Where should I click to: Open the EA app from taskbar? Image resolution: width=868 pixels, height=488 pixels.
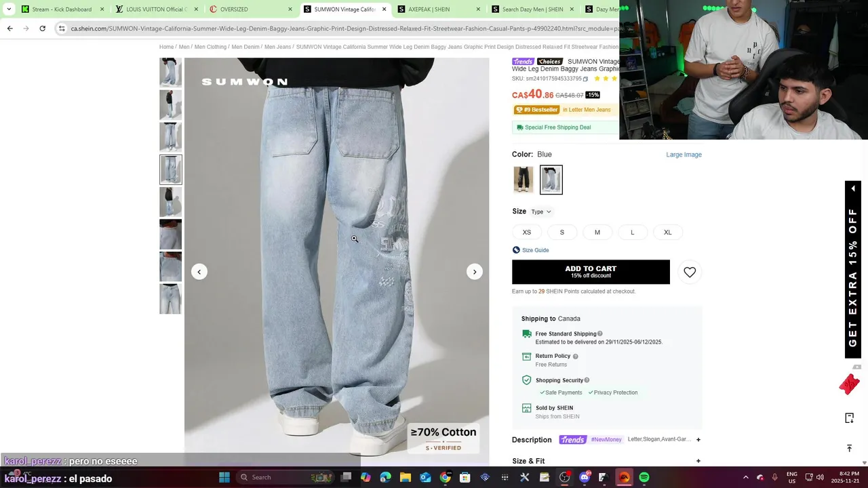(625, 477)
